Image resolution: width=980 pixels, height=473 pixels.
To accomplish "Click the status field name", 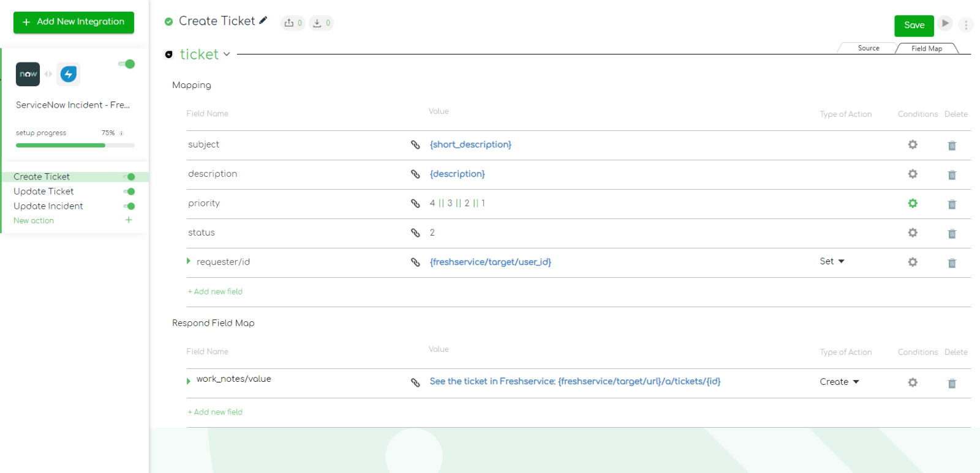I will coord(202,233).
